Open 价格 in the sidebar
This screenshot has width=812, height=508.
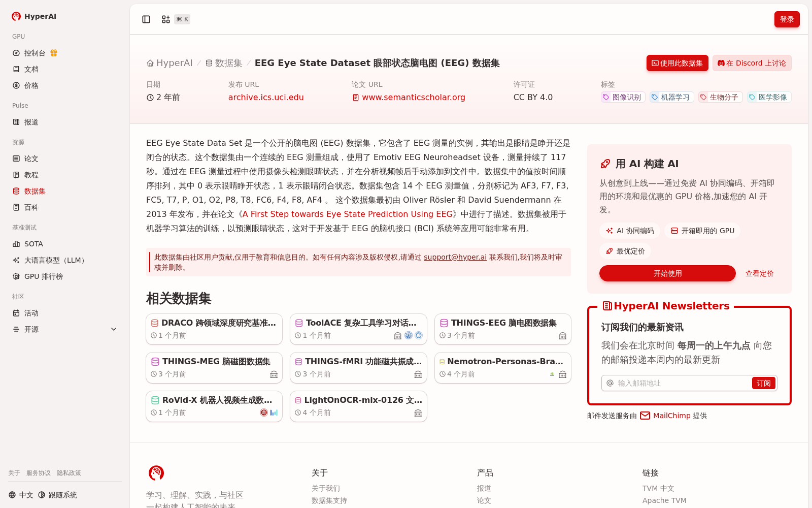pos(65,85)
